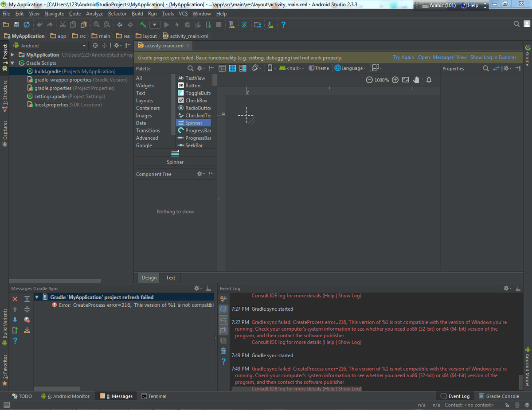Open the Event Log status button

[455, 396]
